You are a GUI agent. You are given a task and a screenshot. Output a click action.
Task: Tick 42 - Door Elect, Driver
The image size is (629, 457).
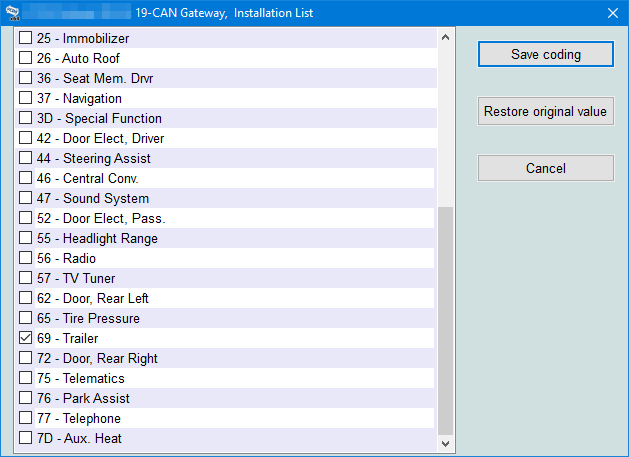[x=25, y=138]
